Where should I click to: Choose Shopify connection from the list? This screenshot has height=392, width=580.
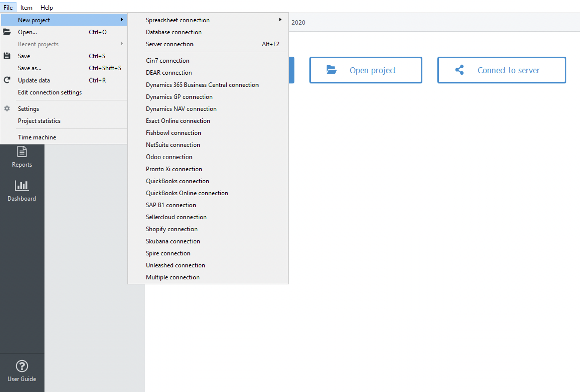point(171,229)
